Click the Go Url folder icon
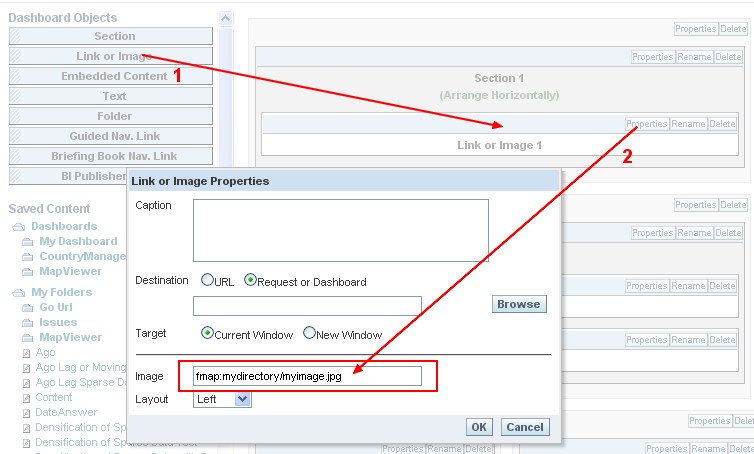 coord(28,308)
